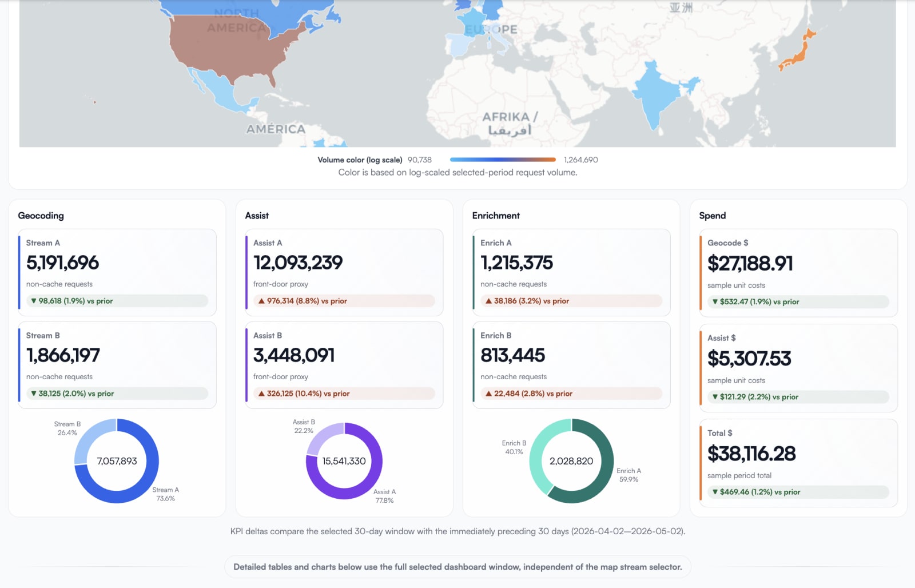915x588 pixels.
Task: Click the volume color gradient legend bar
Action: (x=503, y=160)
